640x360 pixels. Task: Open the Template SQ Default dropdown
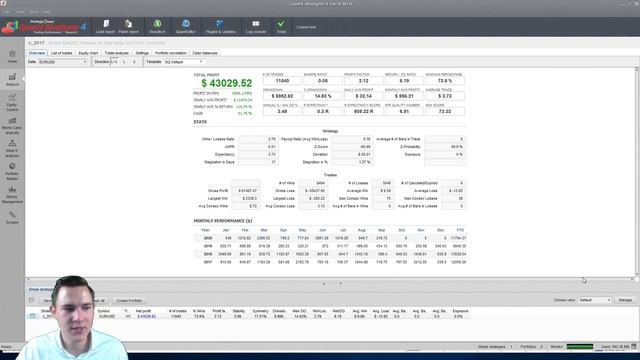tap(183, 62)
